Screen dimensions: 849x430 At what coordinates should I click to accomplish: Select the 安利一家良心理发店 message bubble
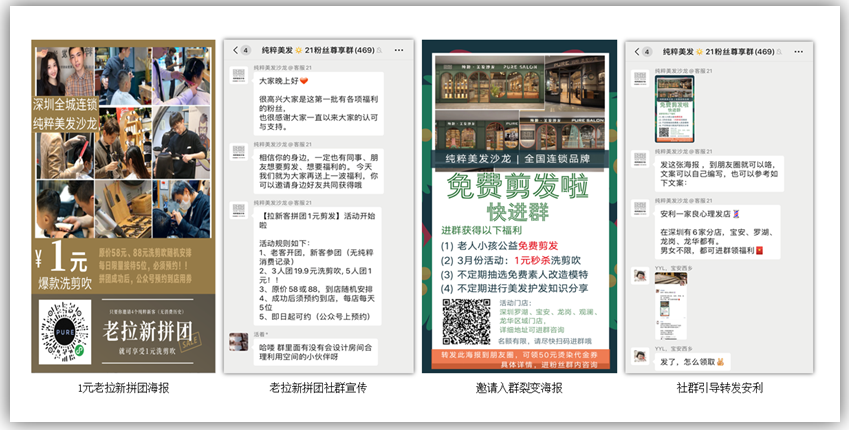click(717, 232)
